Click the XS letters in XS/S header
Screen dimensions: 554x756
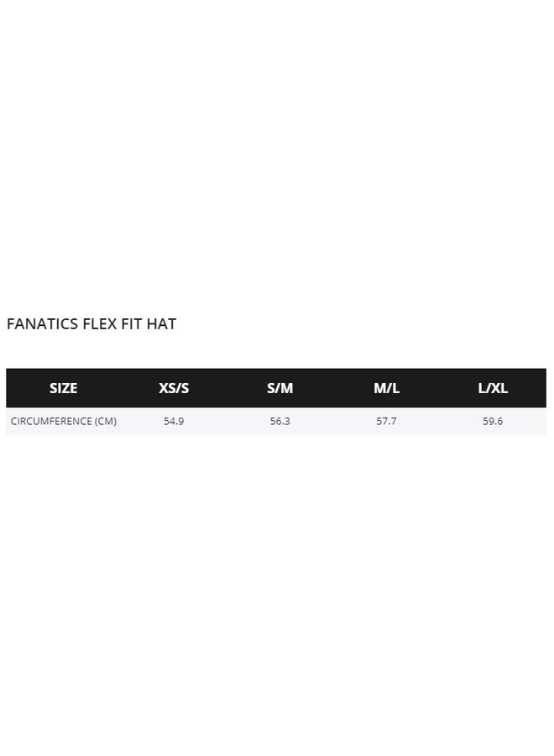(167, 388)
